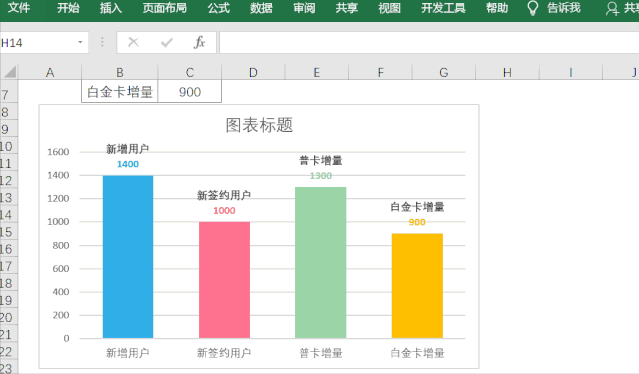Viewport: 639px width, 374px height.
Task: Open the 帮助 tab
Action: pos(497,8)
